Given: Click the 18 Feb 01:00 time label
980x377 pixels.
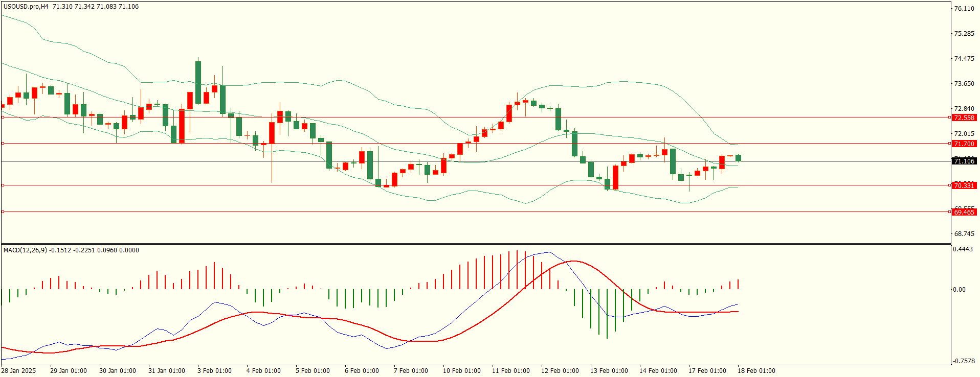Looking at the screenshot, I should click(756, 371).
